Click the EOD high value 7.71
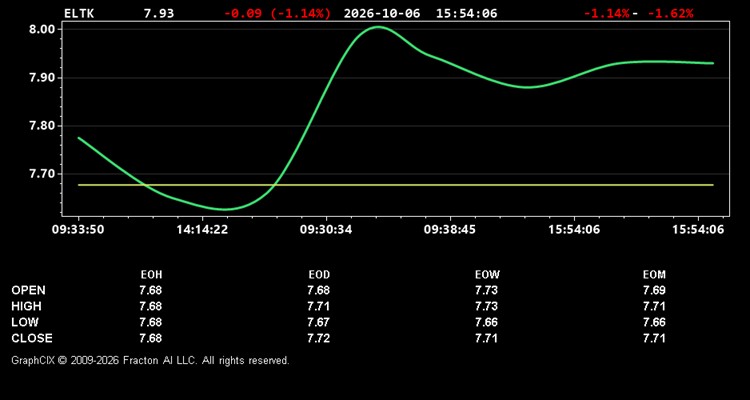The height and width of the screenshot is (400, 750). coord(319,306)
